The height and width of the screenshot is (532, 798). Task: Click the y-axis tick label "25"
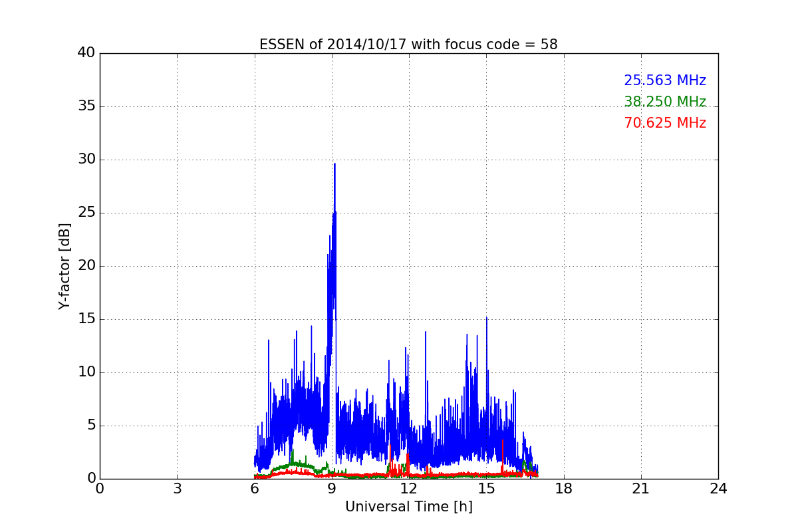86,213
